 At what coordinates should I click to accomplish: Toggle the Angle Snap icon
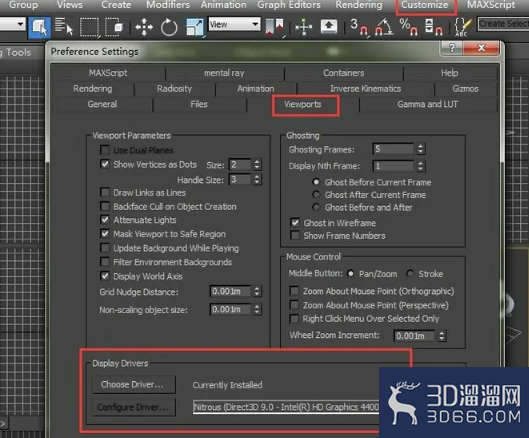click(x=384, y=27)
